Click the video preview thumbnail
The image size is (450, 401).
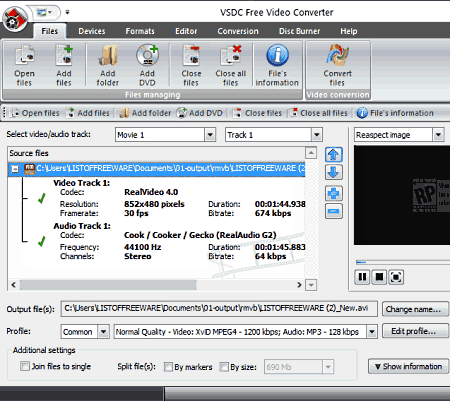click(402, 195)
